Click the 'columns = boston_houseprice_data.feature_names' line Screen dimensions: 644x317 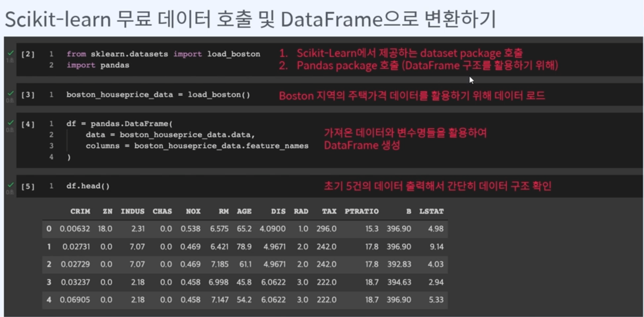[197, 146]
